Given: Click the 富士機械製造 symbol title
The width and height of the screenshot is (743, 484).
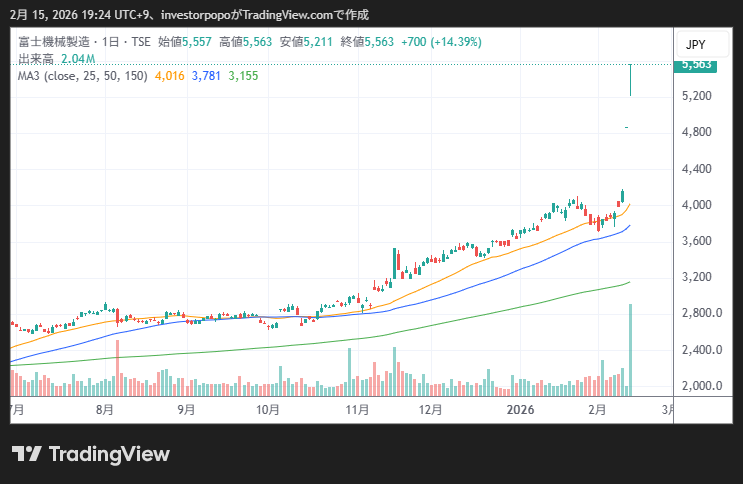Looking at the screenshot, I should [53, 43].
